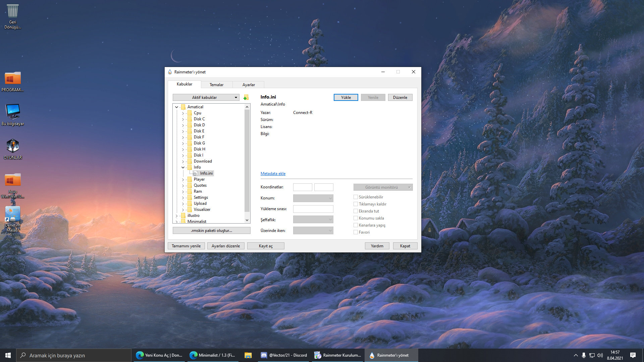Click the Tamamını yenile button
The width and height of the screenshot is (644, 362).
coord(186,246)
